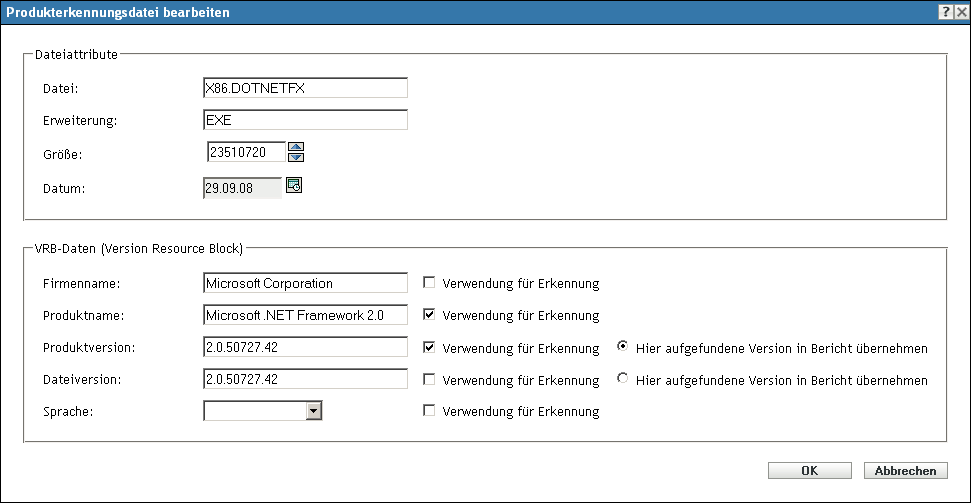Screen dimensions: 971x503
Task: Click the Firmenname text field
Action: (304, 283)
